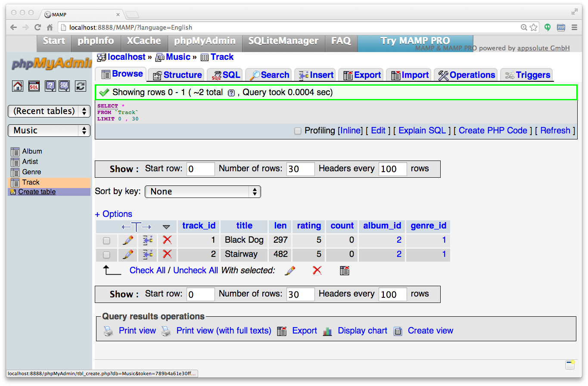588x386 pixels.
Task: Click the top Number of rows field
Action: coord(300,169)
